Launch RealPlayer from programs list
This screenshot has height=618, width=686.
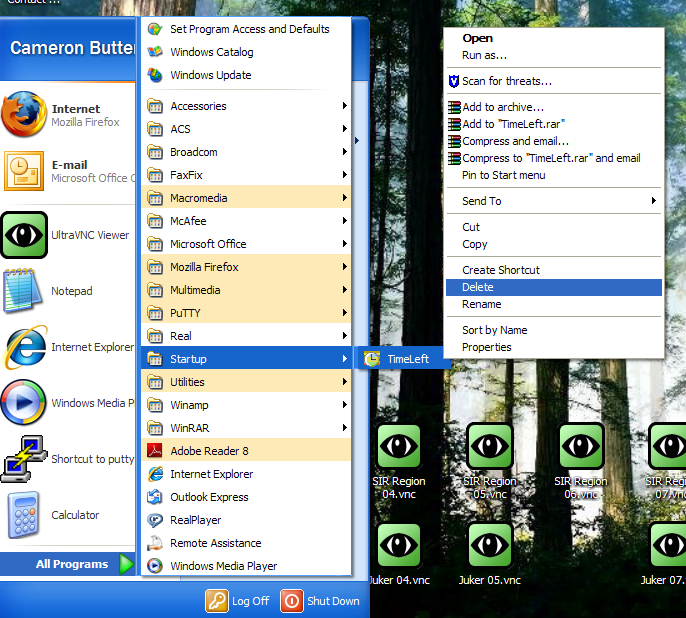(246, 520)
